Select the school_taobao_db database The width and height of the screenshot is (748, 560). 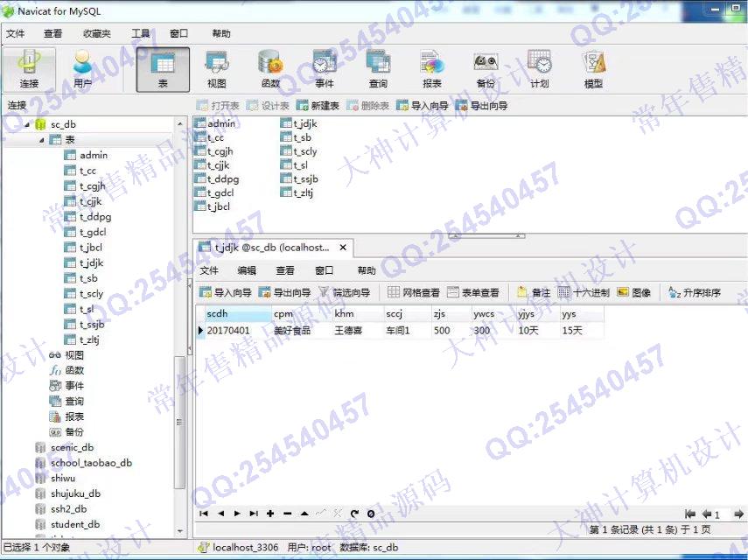point(91,463)
